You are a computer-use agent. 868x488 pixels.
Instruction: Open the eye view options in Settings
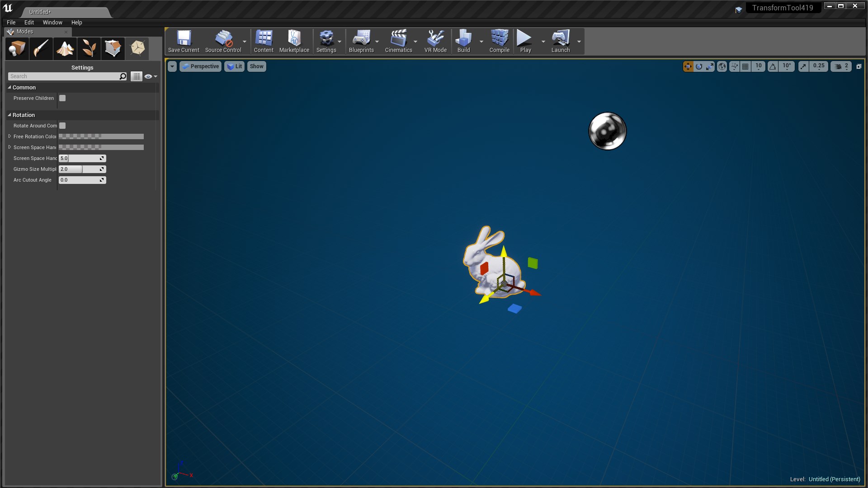click(151, 76)
